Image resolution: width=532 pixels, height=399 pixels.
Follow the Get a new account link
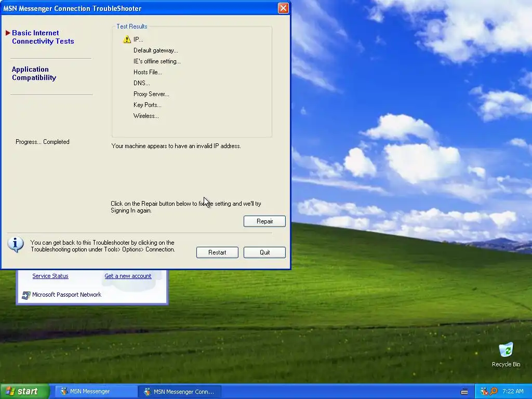tap(128, 276)
